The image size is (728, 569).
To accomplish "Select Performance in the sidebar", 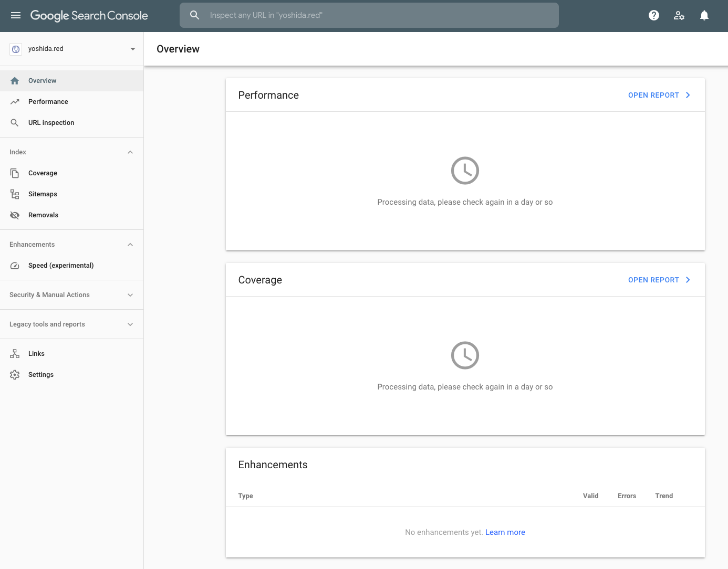I will tap(71, 102).
